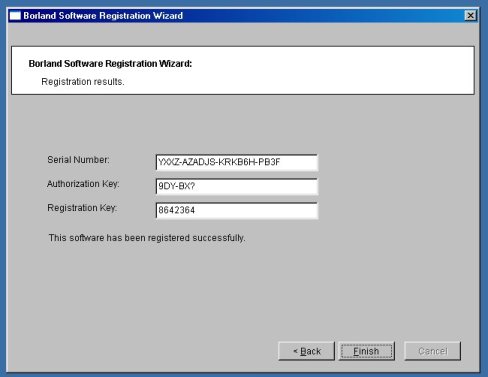
Task: Go back with the Back button
Action: tap(306, 351)
